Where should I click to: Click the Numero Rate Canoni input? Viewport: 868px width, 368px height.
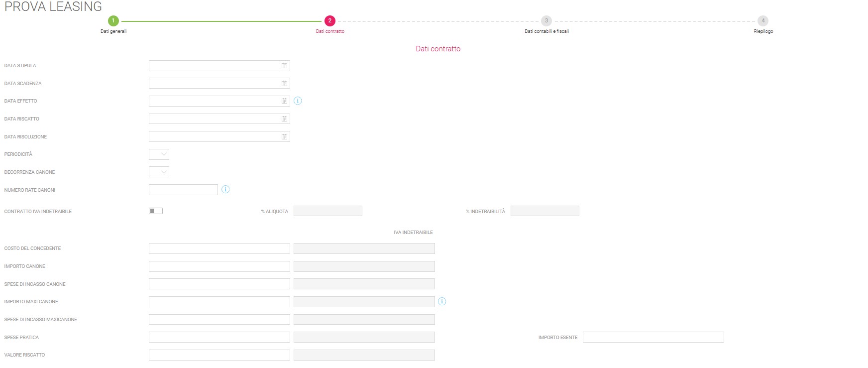click(x=183, y=190)
